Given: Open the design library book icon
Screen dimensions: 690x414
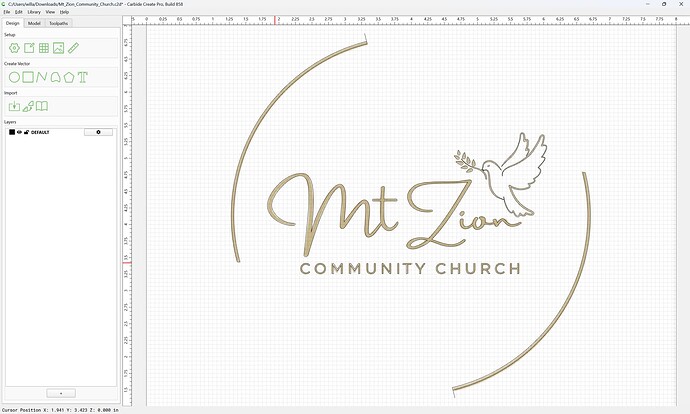Looking at the screenshot, I should pos(42,106).
